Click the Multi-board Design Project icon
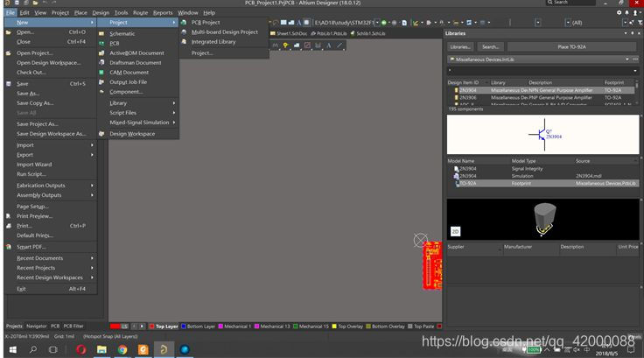This screenshot has width=644, height=358. (x=184, y=32)
